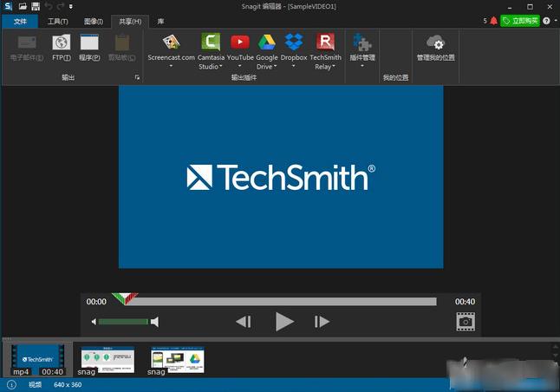Image resolution: width=560 pixels, height=392 pixels.
Task: Click the green Buy Now button
Action: tap(519, 20)
